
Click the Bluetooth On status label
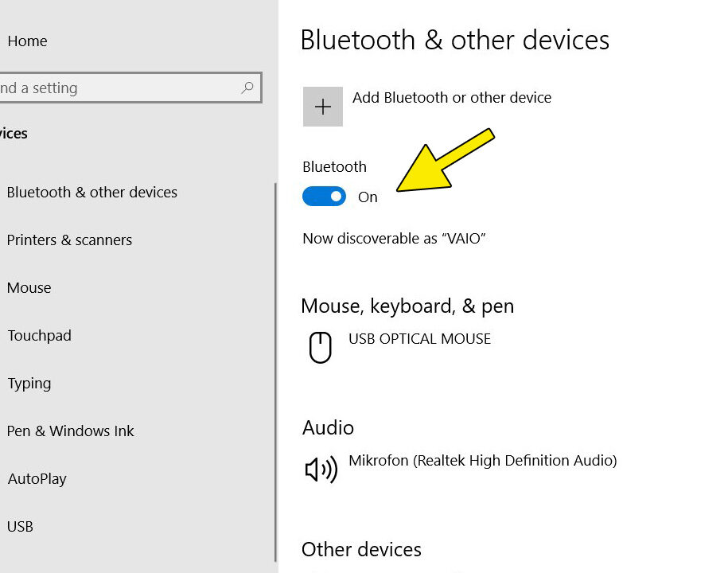[368, 197]
